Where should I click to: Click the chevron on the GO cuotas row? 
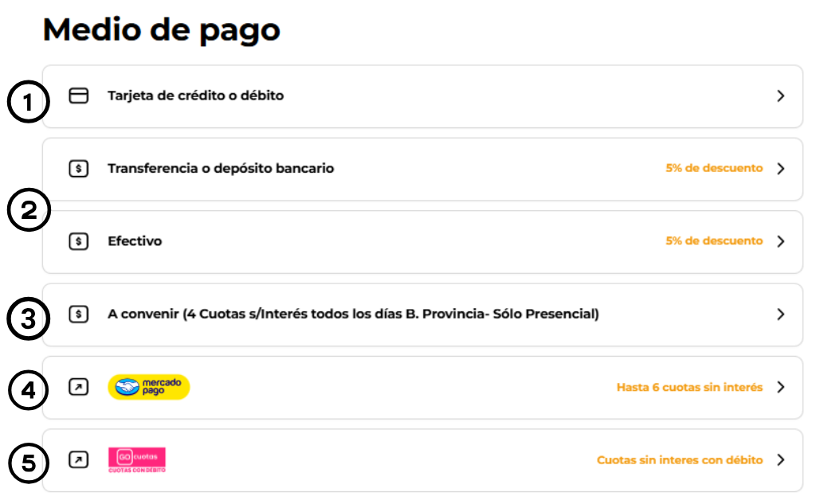(781, 459)
